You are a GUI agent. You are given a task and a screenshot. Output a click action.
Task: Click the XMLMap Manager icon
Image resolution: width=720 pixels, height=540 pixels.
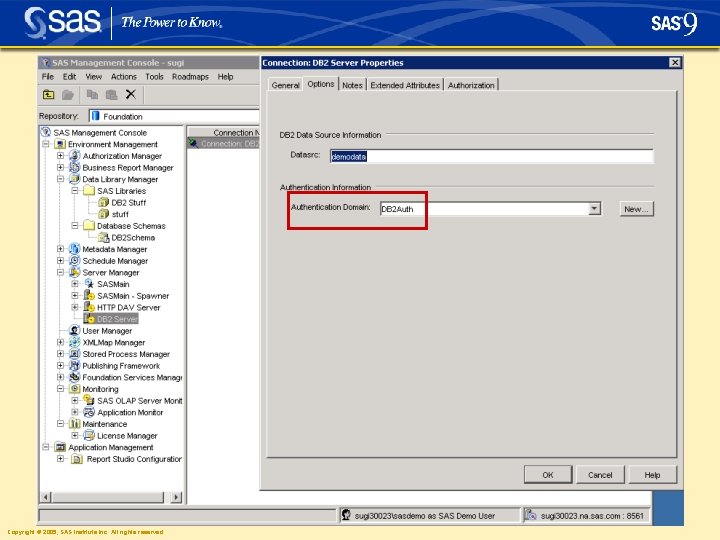(74, 342)
